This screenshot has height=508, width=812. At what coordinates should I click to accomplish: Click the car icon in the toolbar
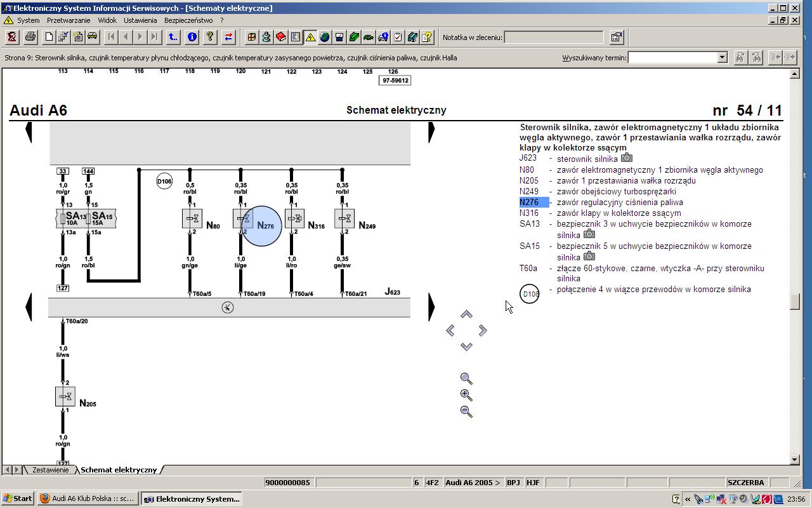pyautogui.click(x=92, y=37)
